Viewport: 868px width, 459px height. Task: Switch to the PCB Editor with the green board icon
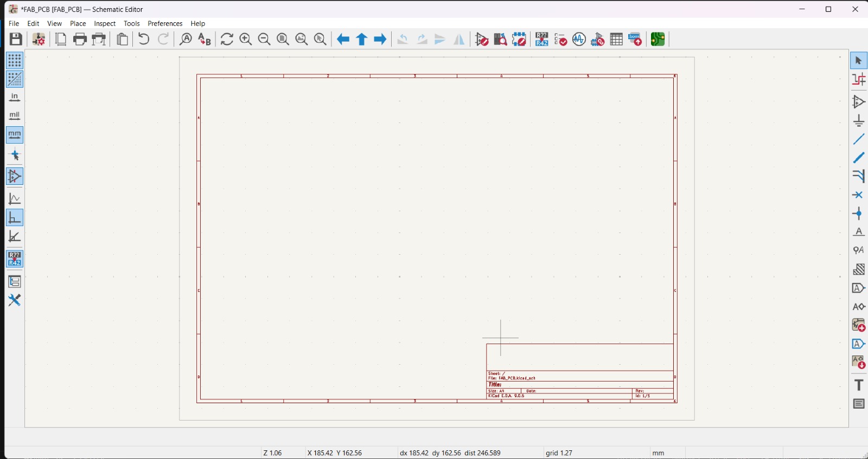click(658, 39)
